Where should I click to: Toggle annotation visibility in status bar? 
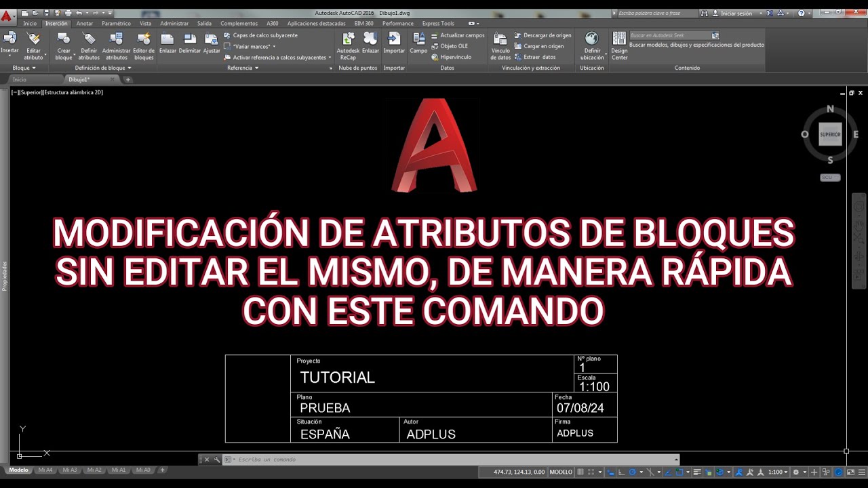[x=738, y=472]
